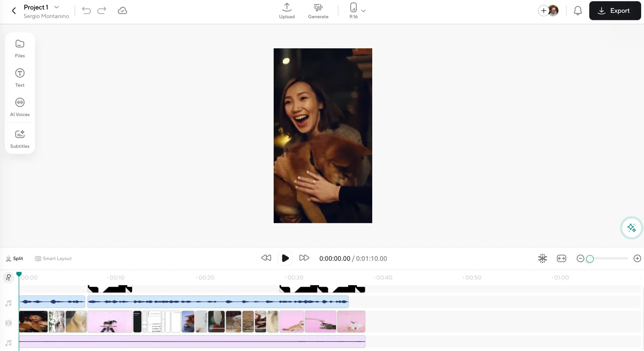Click the Upload button in toolbar
Viewport: 644px width, 351px height.
(x=287, y=10)
